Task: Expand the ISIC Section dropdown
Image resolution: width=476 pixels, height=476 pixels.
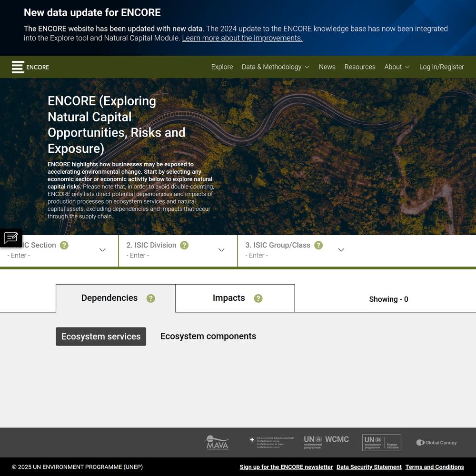Action: 102,250
